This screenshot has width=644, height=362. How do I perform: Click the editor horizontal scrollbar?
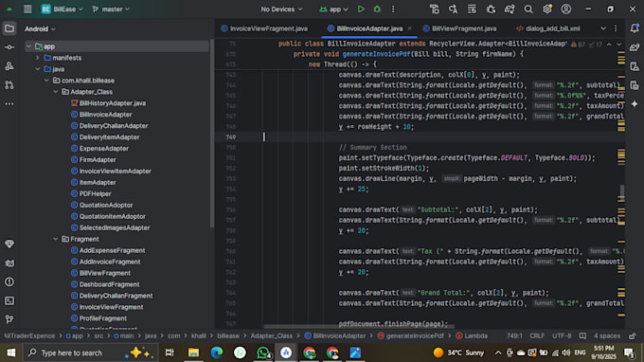359,327
